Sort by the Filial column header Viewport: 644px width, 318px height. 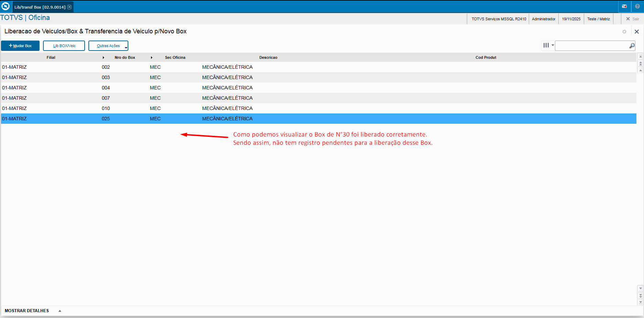(x=51, y=57)
